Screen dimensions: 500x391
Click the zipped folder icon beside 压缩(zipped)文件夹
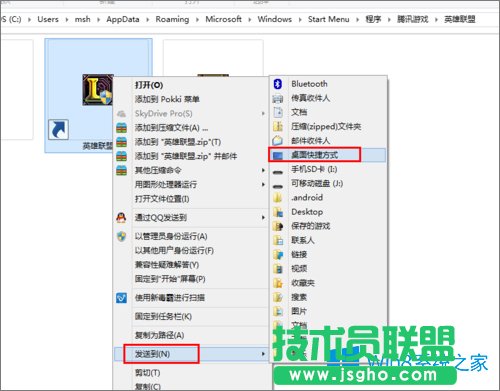pos(278,127)
